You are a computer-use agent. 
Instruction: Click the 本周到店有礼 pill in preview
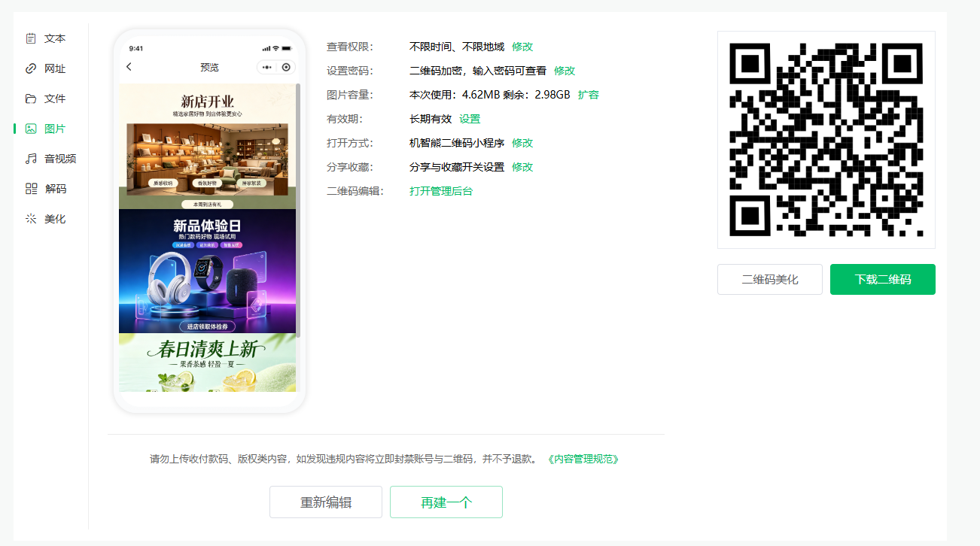click(x=207, y=204)
